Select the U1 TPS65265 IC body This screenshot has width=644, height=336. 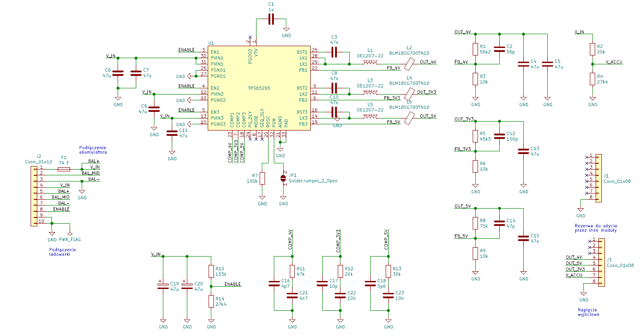[x=259, y=88]
